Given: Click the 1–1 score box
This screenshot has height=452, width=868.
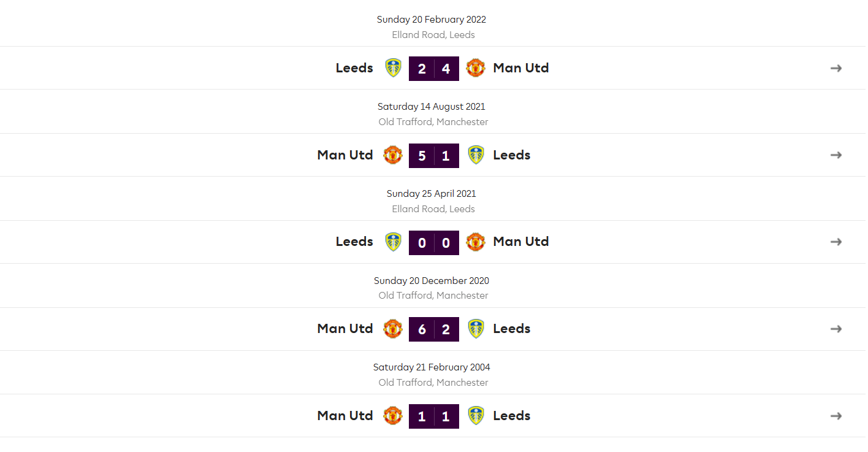Looking at the screenshot, I should point(434,416).
